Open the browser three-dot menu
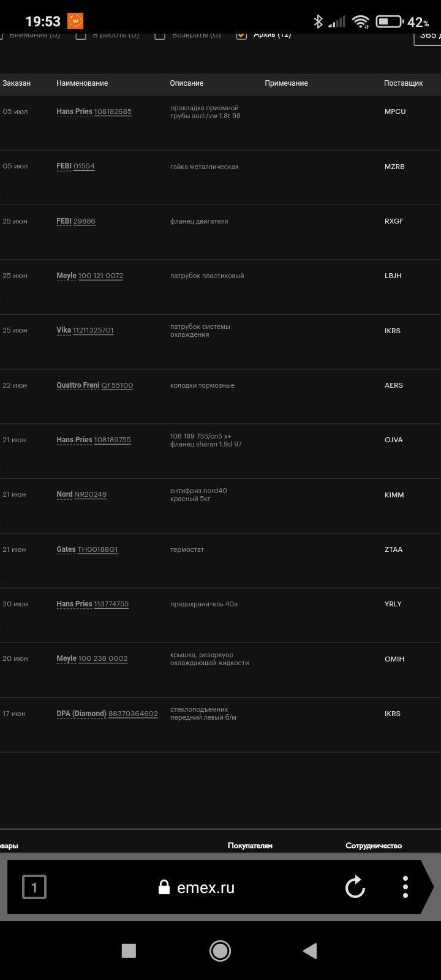Viewport: 441px width, 980px height. pyautogui.click(x=405, y=888)
